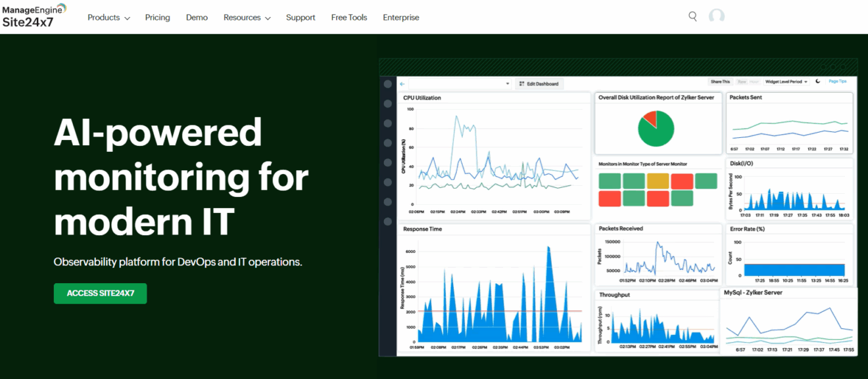Viewport: 868px width, 379px height.
Task: Expand the Resources menu
Action: (247, 18)
